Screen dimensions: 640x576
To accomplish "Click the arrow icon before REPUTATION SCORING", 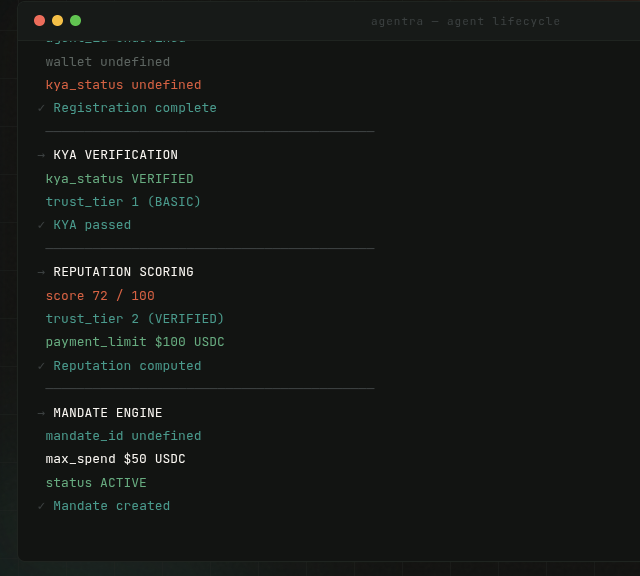I will (x=41, y=272).
